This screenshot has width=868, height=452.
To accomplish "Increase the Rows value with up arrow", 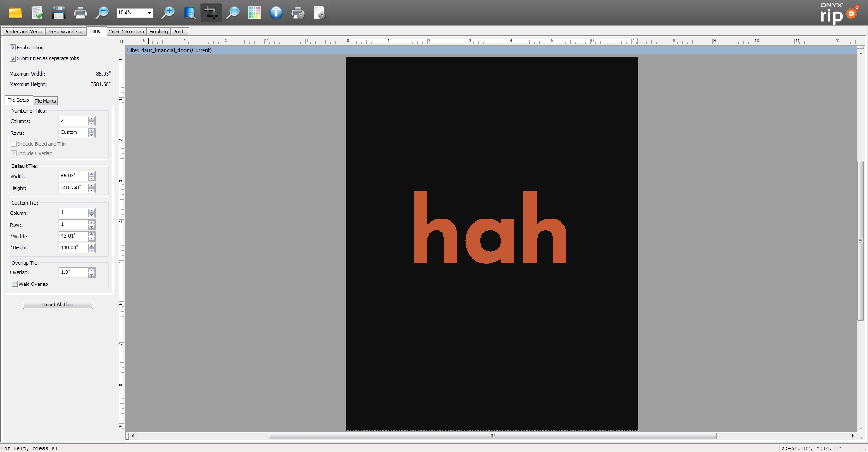I will [x=92, y=130].
